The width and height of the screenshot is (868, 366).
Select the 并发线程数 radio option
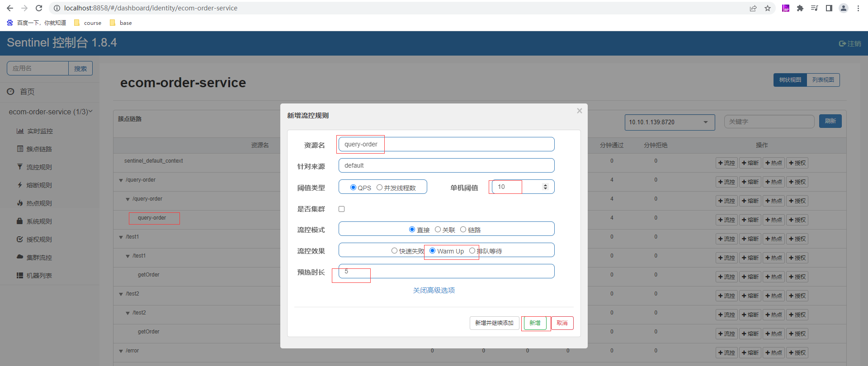379,188
